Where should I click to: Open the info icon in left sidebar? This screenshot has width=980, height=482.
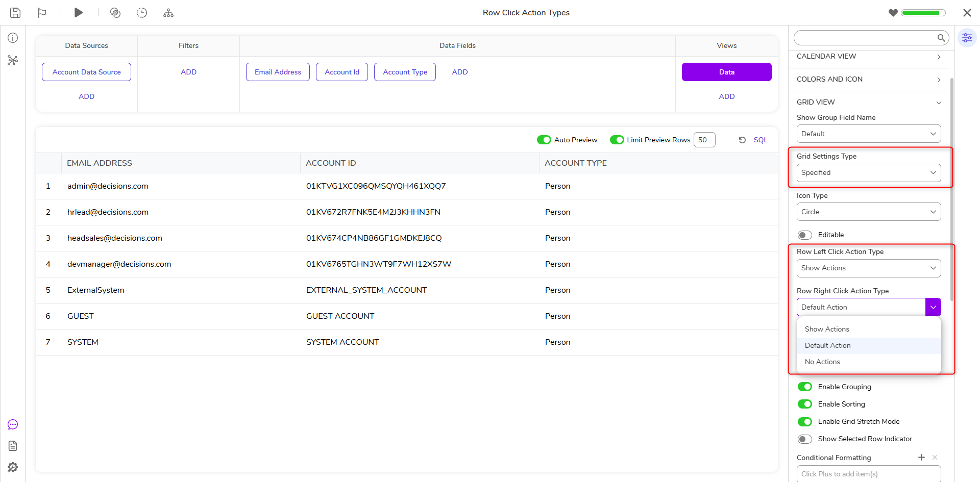click(13, 38)
